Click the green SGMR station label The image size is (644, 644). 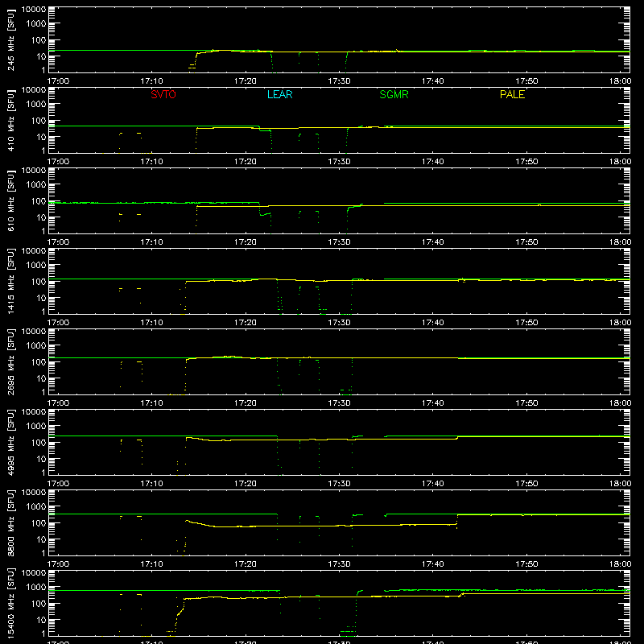click(x=394, y=94)
